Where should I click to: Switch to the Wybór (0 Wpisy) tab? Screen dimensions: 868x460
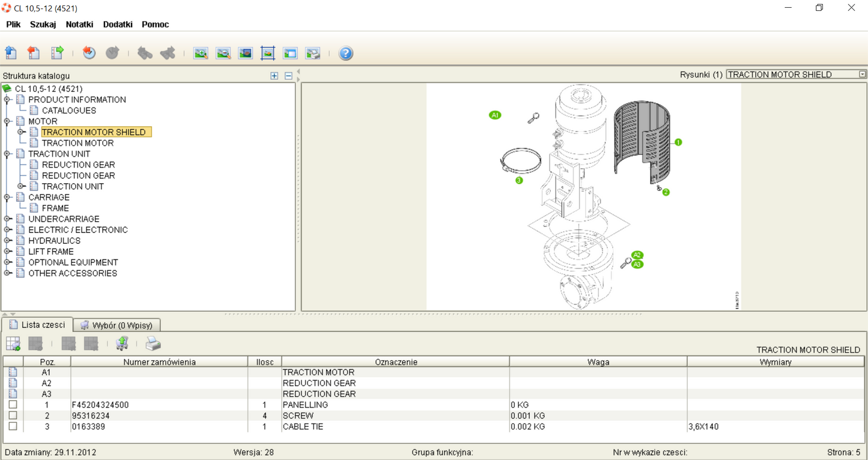coord(117,325)
